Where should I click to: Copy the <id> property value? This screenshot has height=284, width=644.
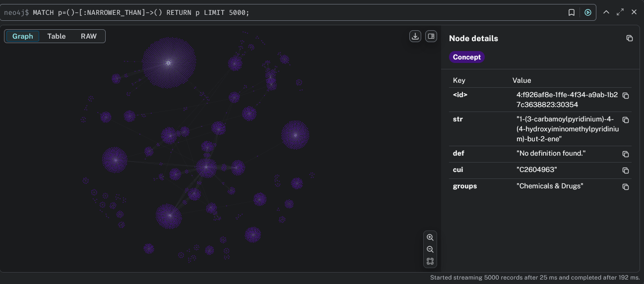(626, 96)
